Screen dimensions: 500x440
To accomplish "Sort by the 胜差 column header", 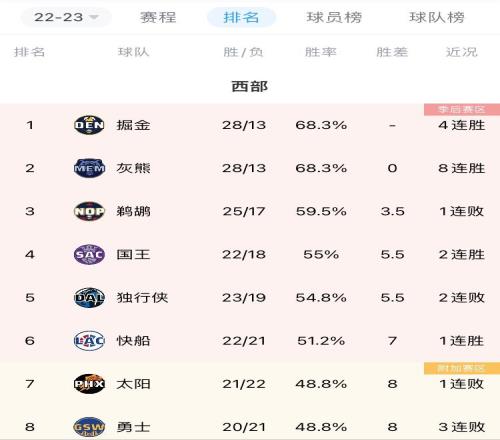I will 392,52.
